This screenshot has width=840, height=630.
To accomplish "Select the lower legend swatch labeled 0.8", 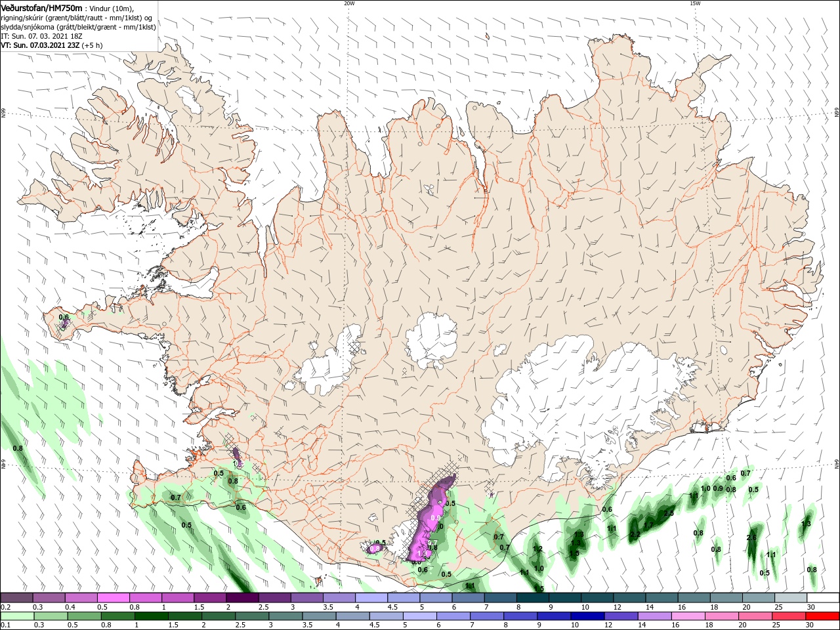I will [117, 616].
